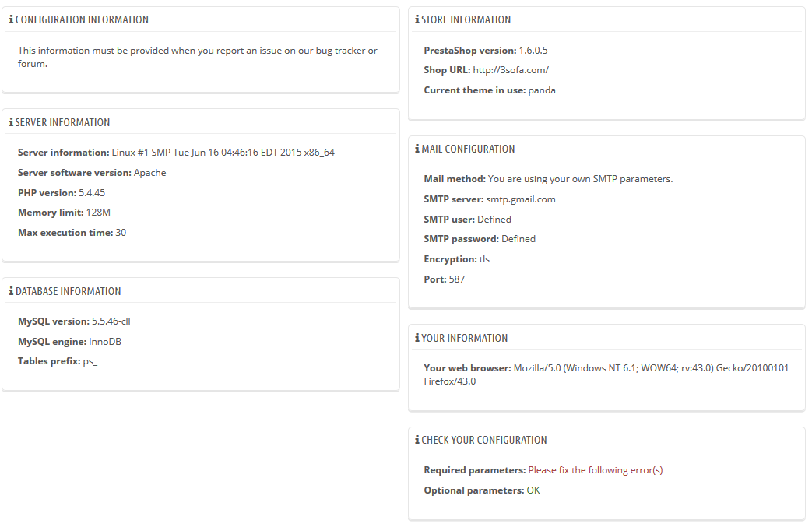Click the MySQL engine value InnoDB
The width and height of the screenshot is (812, 527).
[105, 341]
